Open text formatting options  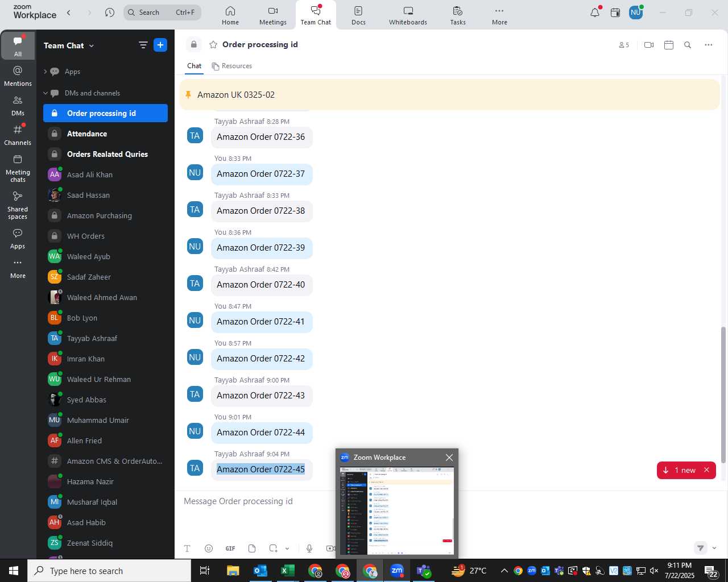tap(187, 548)
